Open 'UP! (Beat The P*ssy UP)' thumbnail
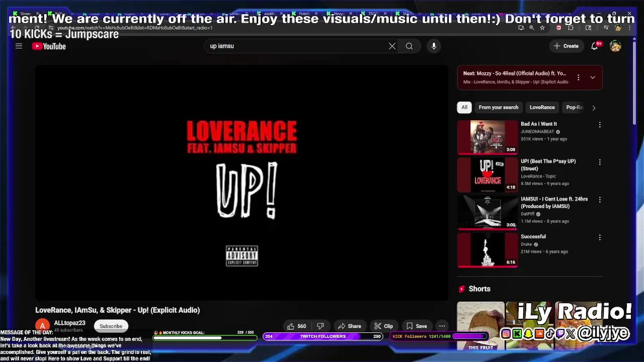644x362 pixels. (487, 174)
